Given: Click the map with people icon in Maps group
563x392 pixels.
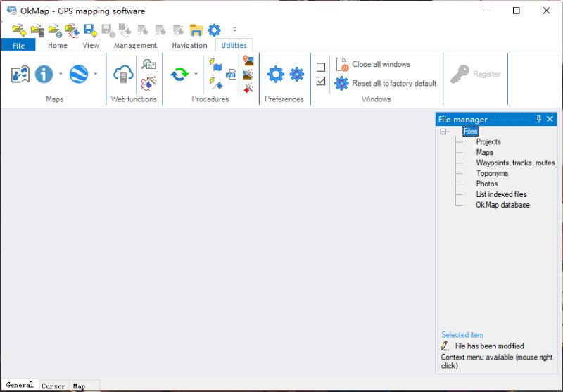Looking at the screenshot, I should [20, 75].
